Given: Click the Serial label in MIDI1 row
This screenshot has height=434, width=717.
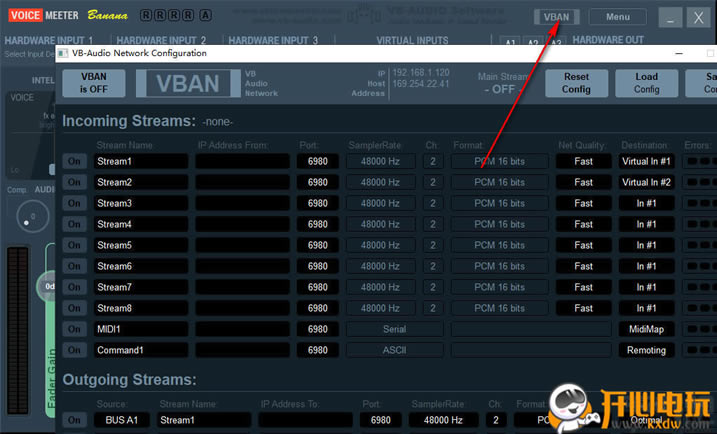Looking at the screenshot, I should click(x=395, y=329).
